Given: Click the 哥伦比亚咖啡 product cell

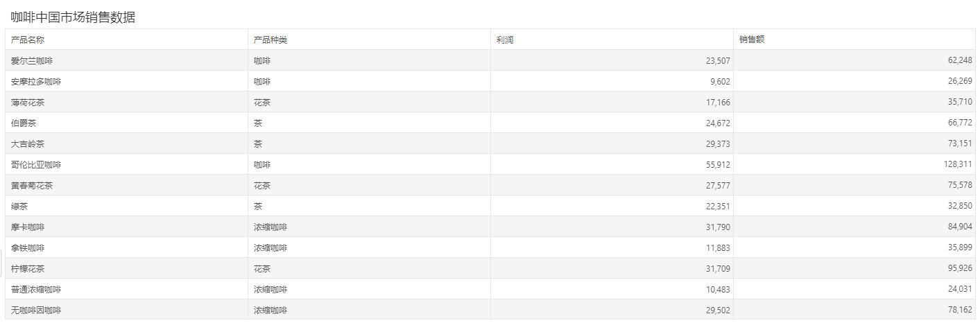Looking at the screenshot, I should click(126, 164).
